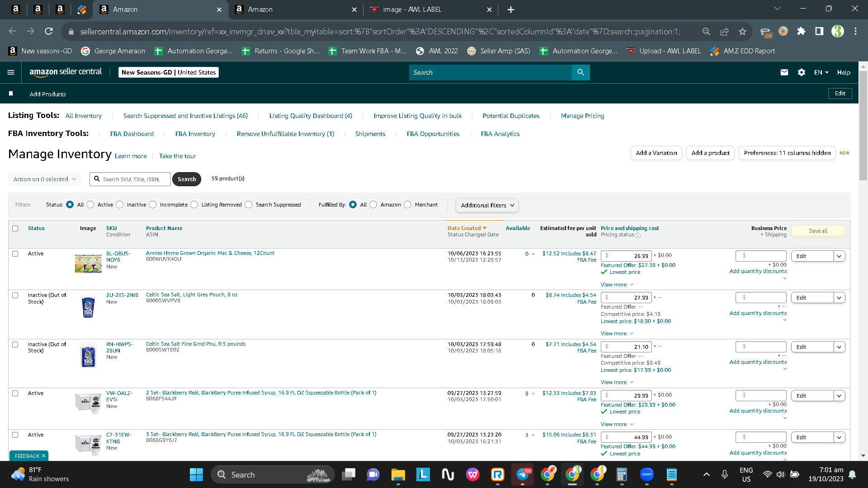Open Preferences: 11 columns hidden
This screenshot has height=488, width=868.
coord(787,153)
